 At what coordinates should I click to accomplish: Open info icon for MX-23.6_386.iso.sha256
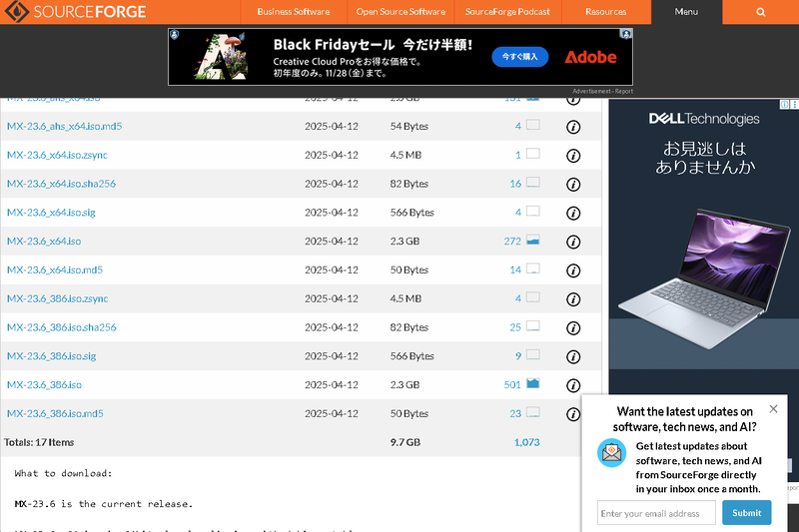pyautogui.click(x=573, y=327)
